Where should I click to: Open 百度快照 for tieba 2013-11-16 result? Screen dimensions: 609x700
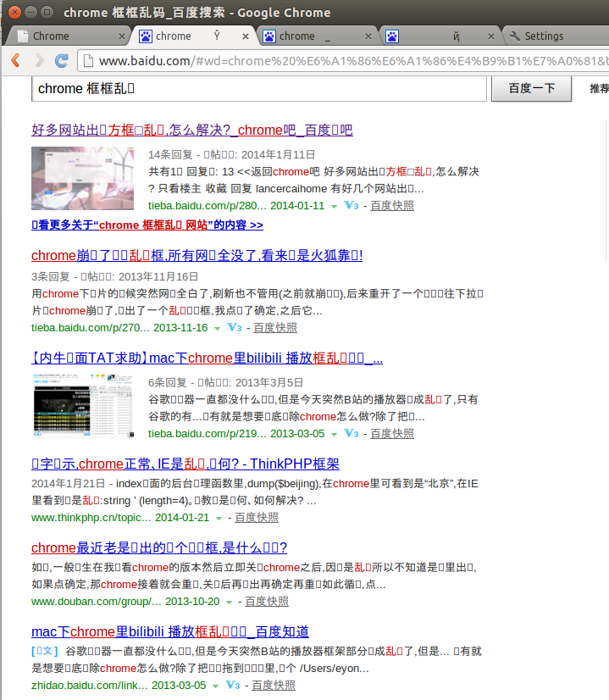tap(275, 328)
